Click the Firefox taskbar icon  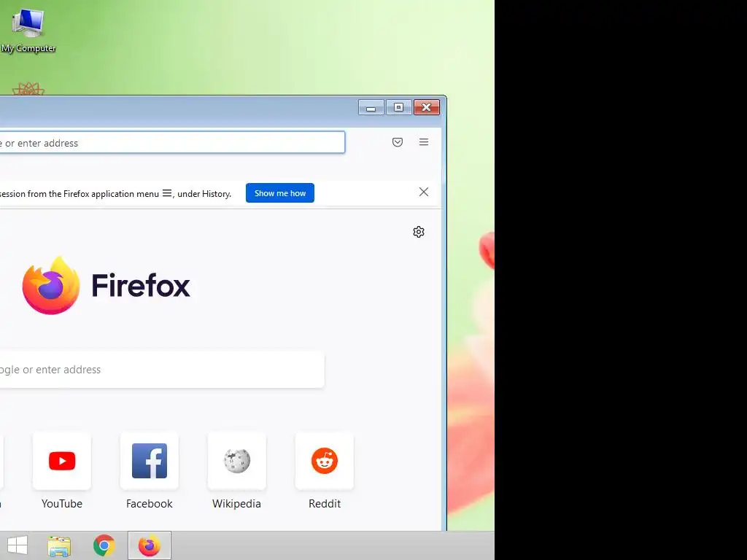pyautogui.click(x=149, y=545)
